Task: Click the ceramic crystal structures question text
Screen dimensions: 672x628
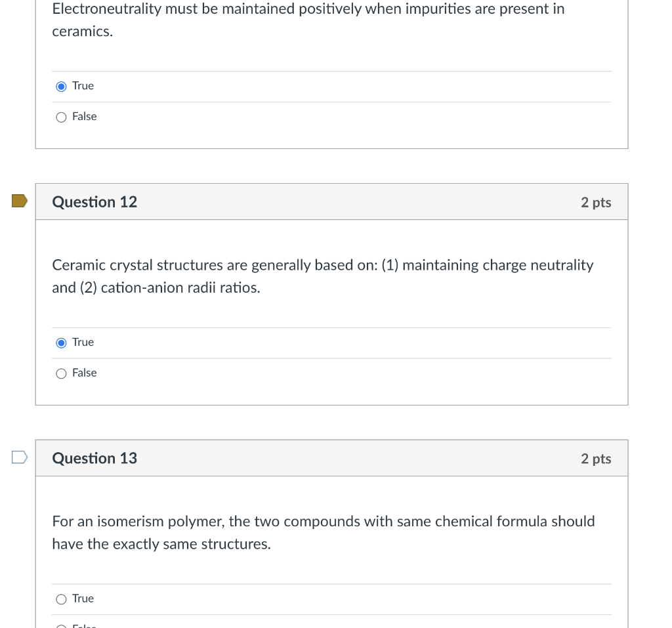Action: [x=323, y=276]
